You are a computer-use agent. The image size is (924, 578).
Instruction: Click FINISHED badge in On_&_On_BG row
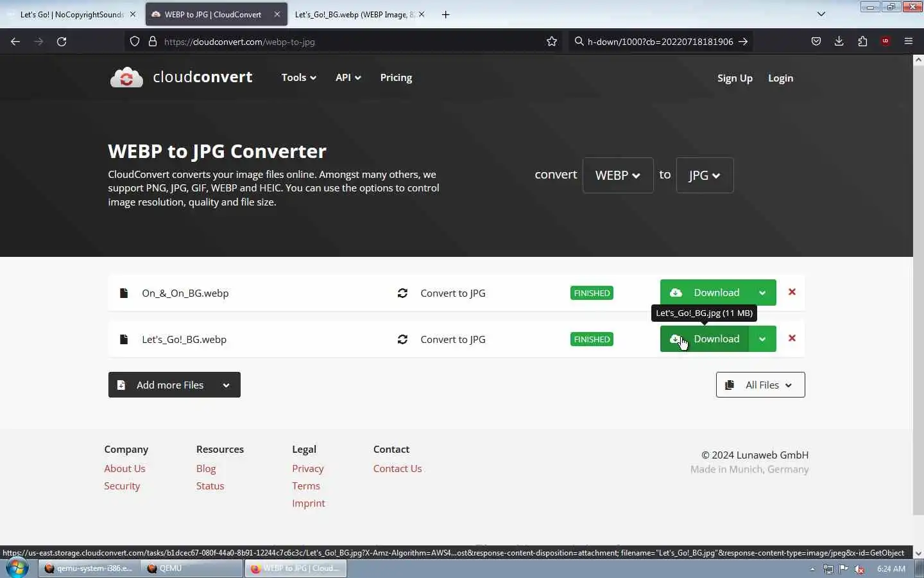tap(592, 293)
